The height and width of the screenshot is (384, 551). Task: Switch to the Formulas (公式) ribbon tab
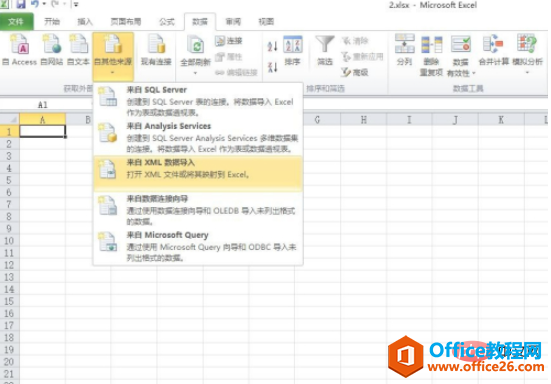click(167, 22)
